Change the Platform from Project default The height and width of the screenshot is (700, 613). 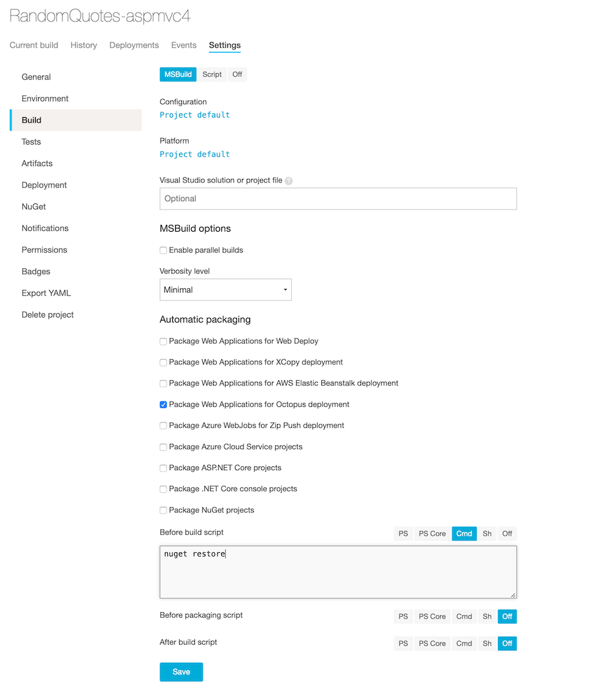[194, 154]
